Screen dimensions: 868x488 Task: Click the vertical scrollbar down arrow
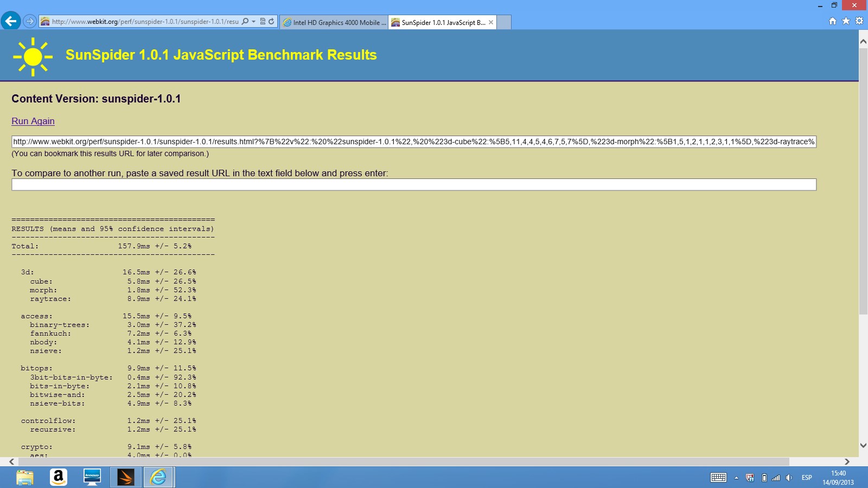click(x=863, y=445)
